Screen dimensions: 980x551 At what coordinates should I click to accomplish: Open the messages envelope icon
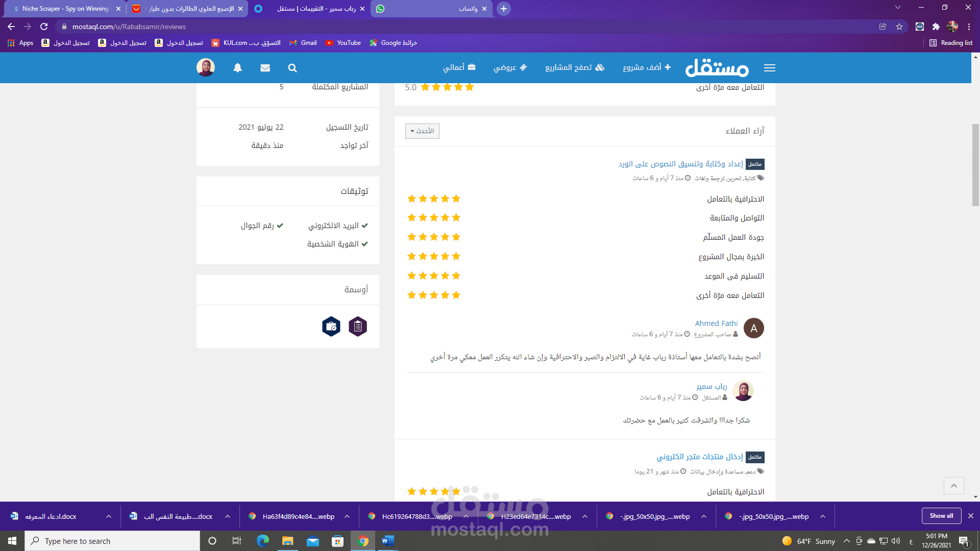[265, 68]
